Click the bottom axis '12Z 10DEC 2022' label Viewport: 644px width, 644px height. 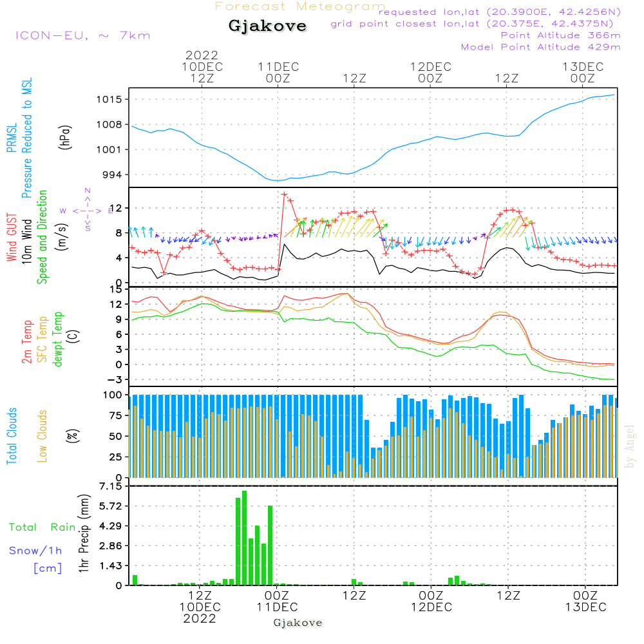[x=200, y=607]
